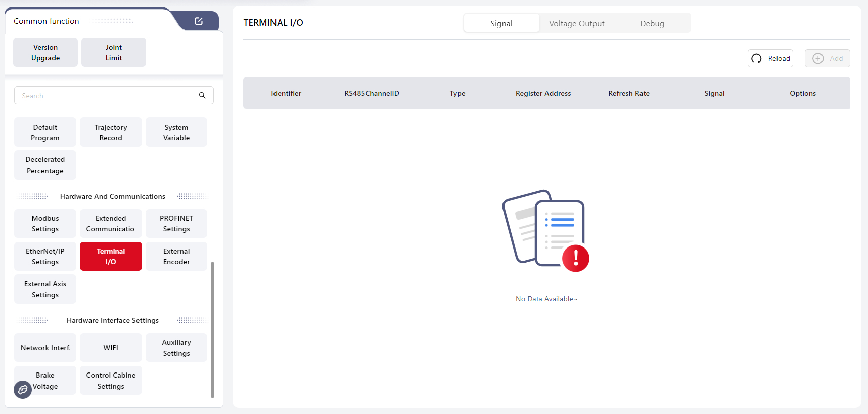Image resolution: width=868 pixels, height=414 pixels.
Task: Click the round link icon at bottom-left
Action: (23, 390)
